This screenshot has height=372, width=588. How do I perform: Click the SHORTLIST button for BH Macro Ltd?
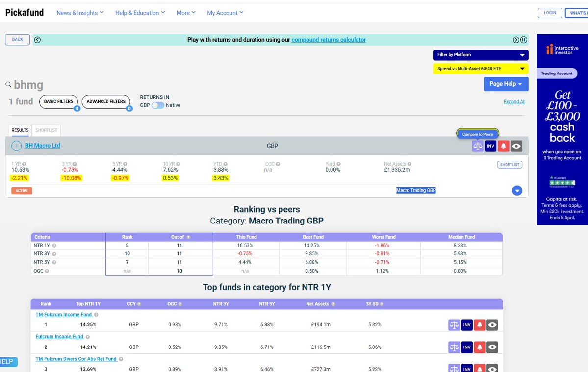tap(510, 165)
